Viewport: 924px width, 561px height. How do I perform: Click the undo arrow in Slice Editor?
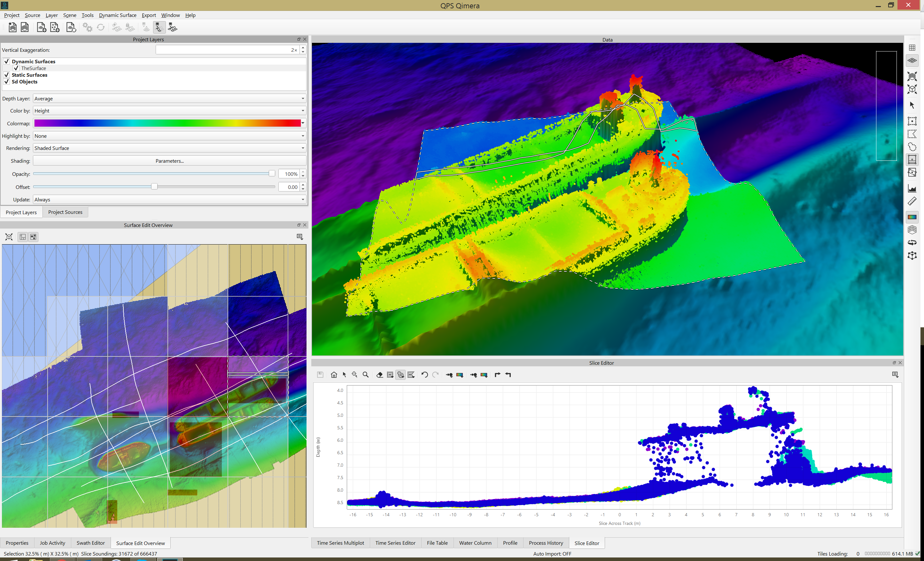pyautogui.click(x=424, y=375)
